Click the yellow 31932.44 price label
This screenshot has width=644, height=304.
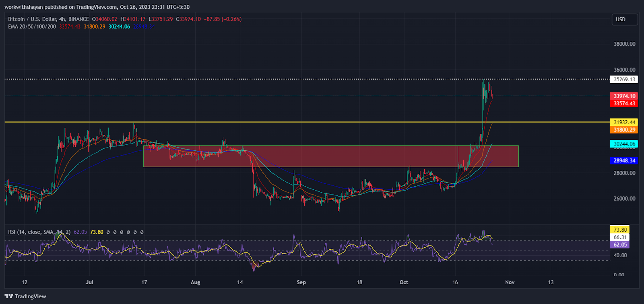click(624, 122)
